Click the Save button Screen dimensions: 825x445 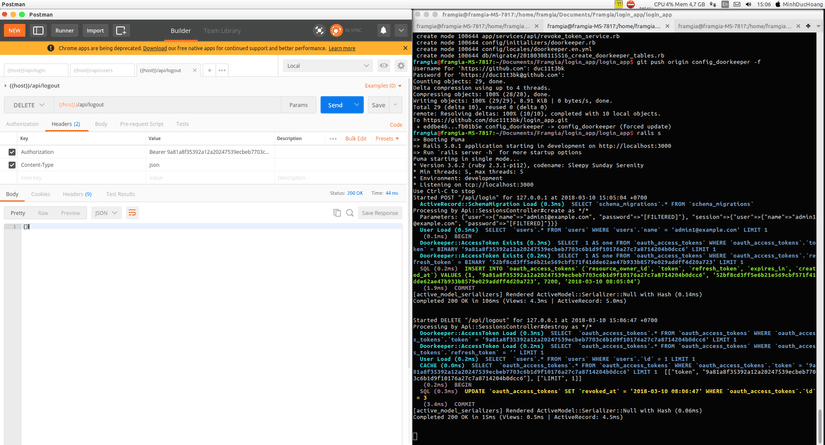(378, 105)
